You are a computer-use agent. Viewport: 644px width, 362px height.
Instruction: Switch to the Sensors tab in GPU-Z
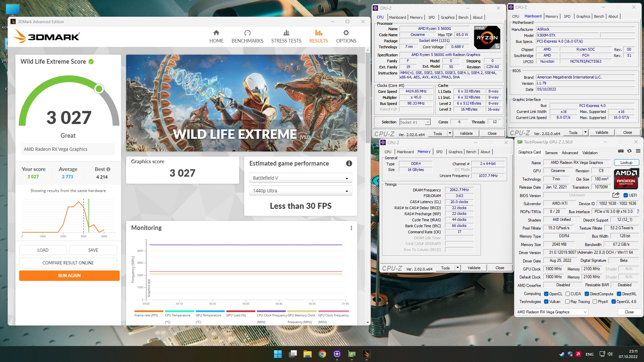point(551,153)
